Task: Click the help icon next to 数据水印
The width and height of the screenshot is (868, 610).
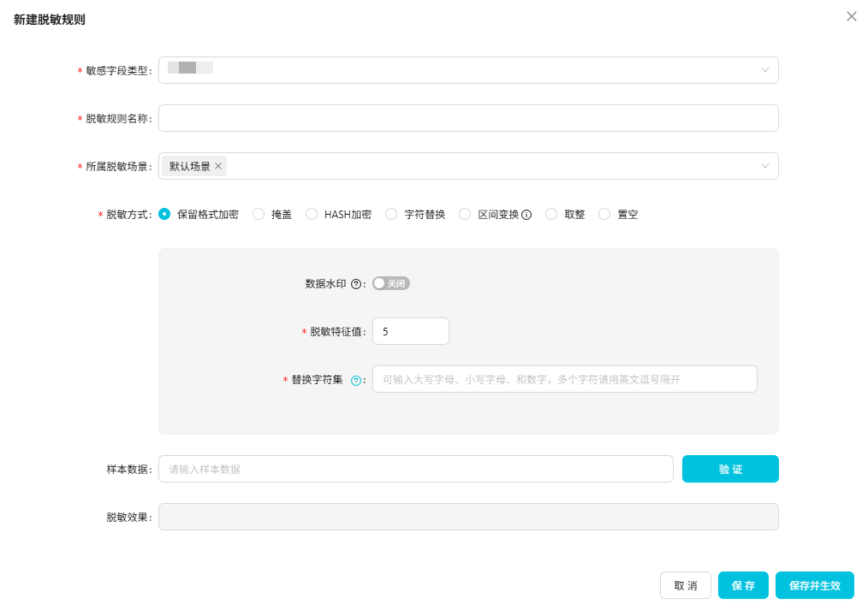Action: [356, 284]
